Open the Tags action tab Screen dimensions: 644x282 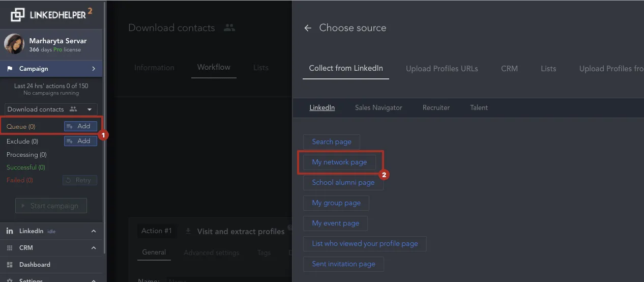point(264,253)
